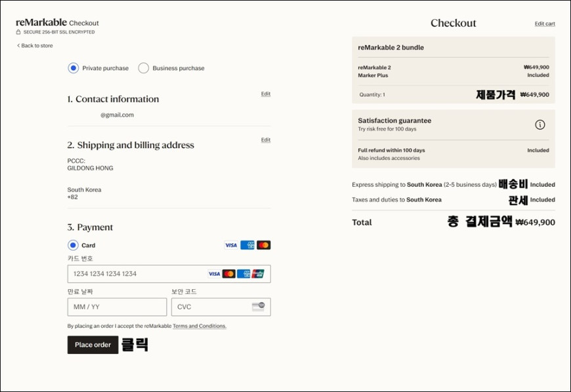Click the Full refund within 100 days text
This screenshot has height=392, width=571.
click(391, 150)
